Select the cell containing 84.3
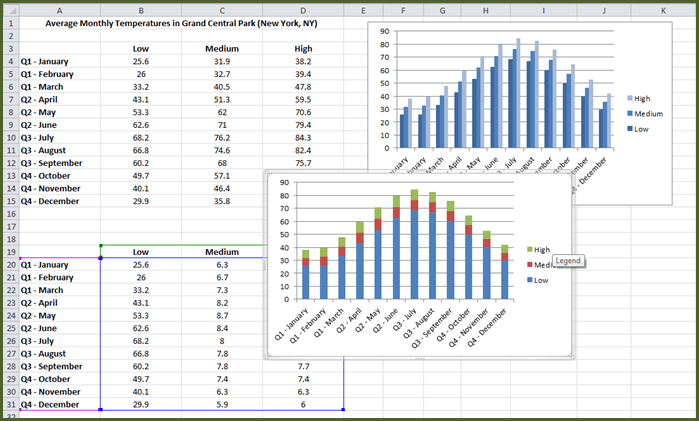 pyautogui.click(x=302, y=137)
